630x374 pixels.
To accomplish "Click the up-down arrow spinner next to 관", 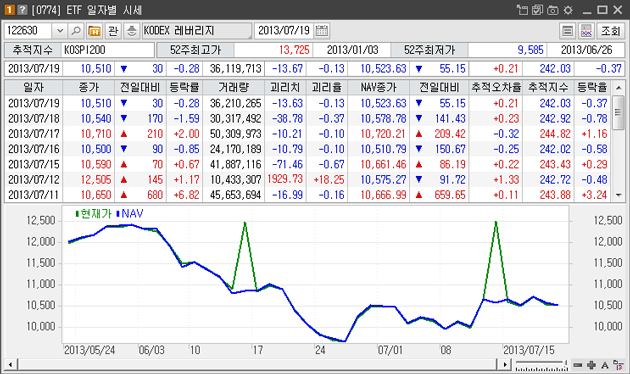I will [131, 31].
